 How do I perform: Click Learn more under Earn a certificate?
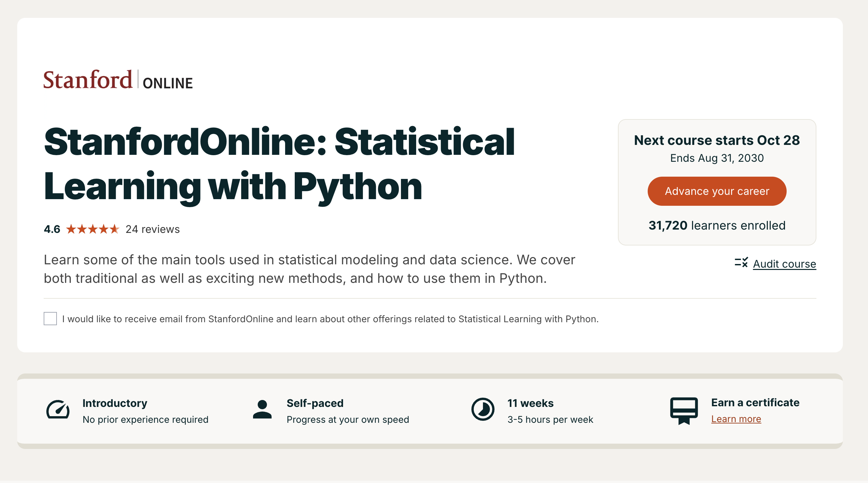click(736, 419)
